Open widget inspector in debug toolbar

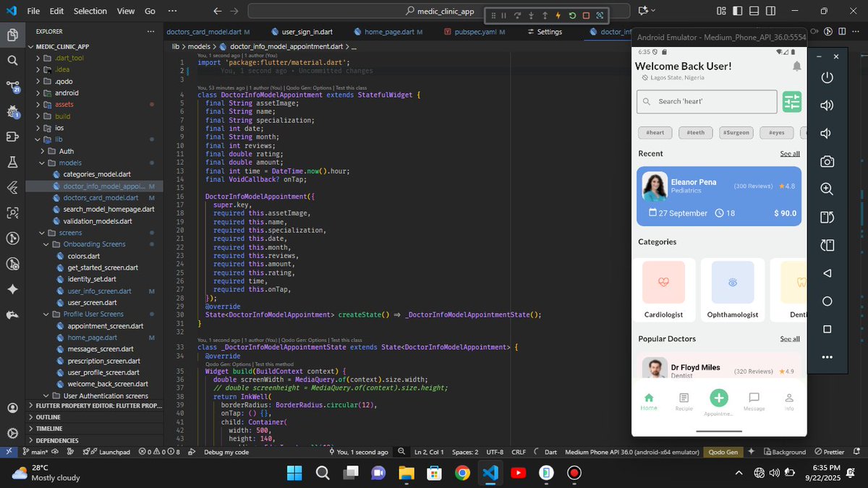(x=600, y=15)
